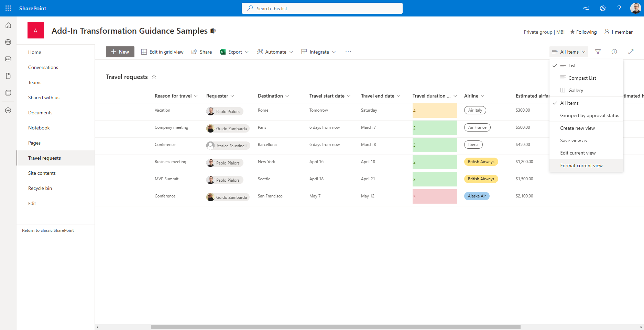Open the settings gear icon
The width and height of the screenshot is (644, 330).
602,8
